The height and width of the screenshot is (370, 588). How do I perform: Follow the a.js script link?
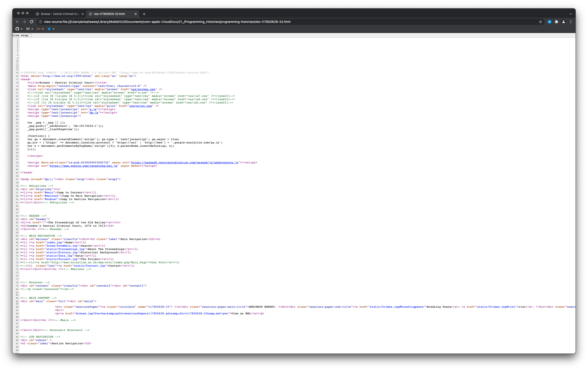point(93,109)
